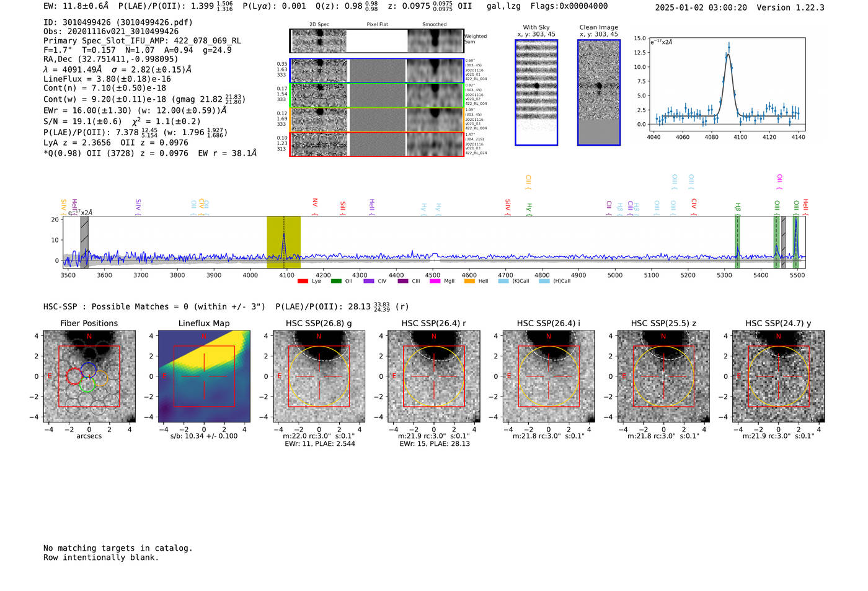
Task: Click the ID: 3010499426 text line
Action: [118, 22]
